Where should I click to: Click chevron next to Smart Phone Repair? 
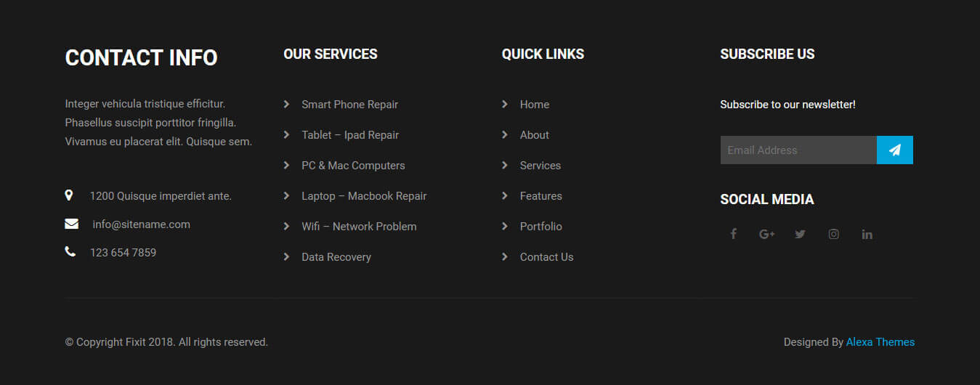click(286, 105)
